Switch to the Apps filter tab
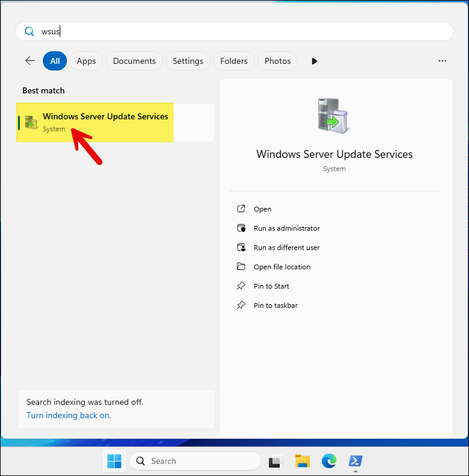This screenshot has width=469, height=476. 86,61
